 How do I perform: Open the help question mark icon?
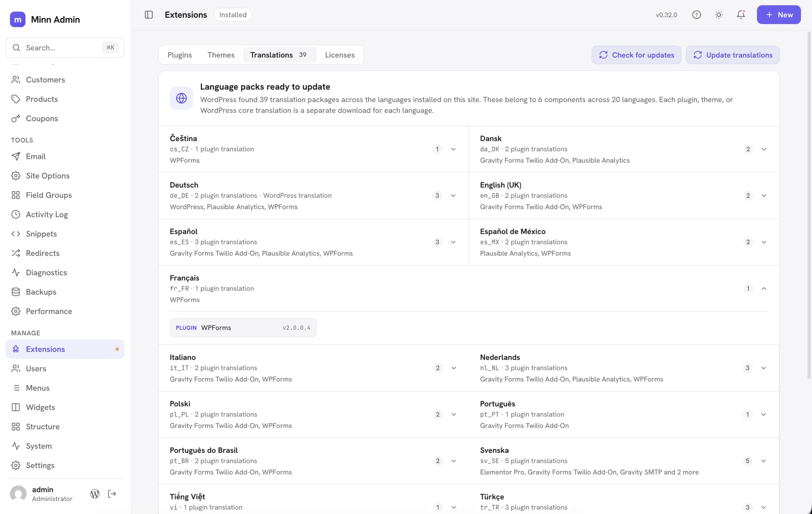tap(696, 15)
